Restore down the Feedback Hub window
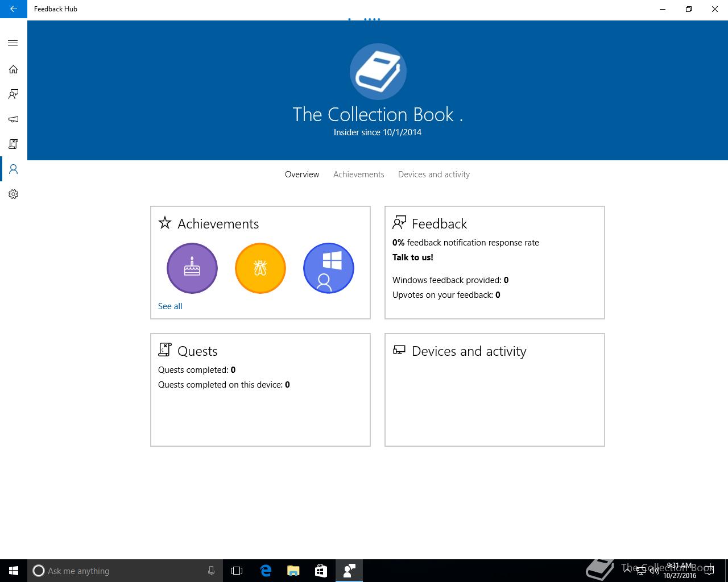The height and width of the screenshot is (582, 728). tap(689, 9)
